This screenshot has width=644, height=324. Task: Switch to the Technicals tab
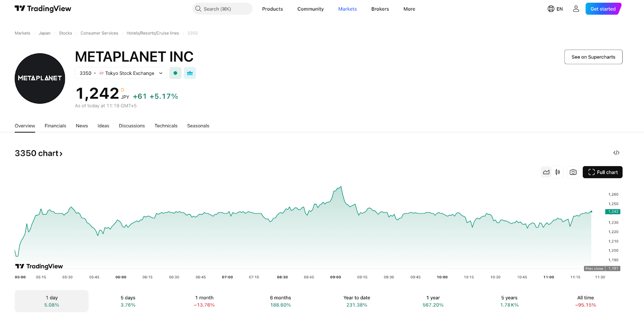coord(166,126)
